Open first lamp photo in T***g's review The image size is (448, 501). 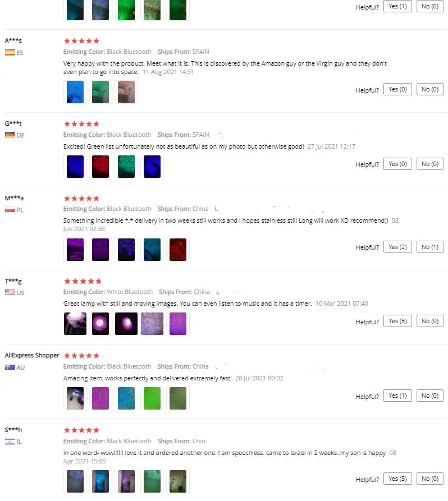pyautogui.click(x=75, y=324)
